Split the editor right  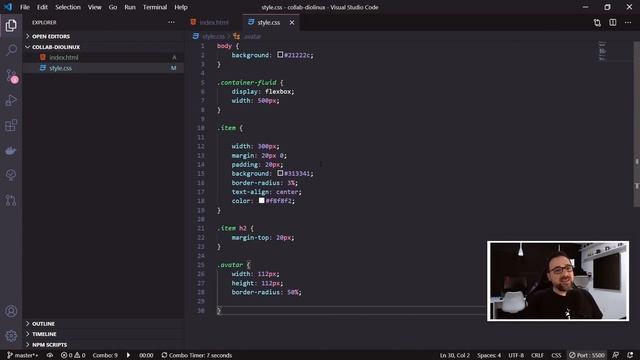613,22
